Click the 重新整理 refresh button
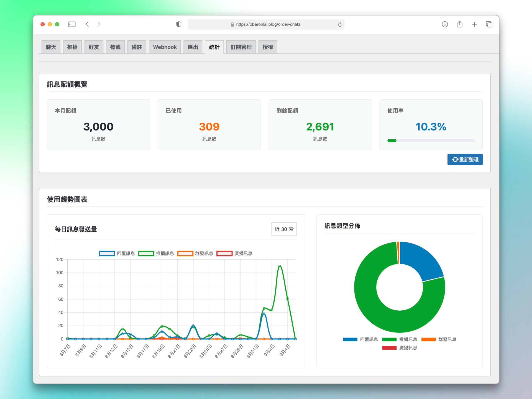The height and width of the screenshot is (399, 532). pos(465,160)
